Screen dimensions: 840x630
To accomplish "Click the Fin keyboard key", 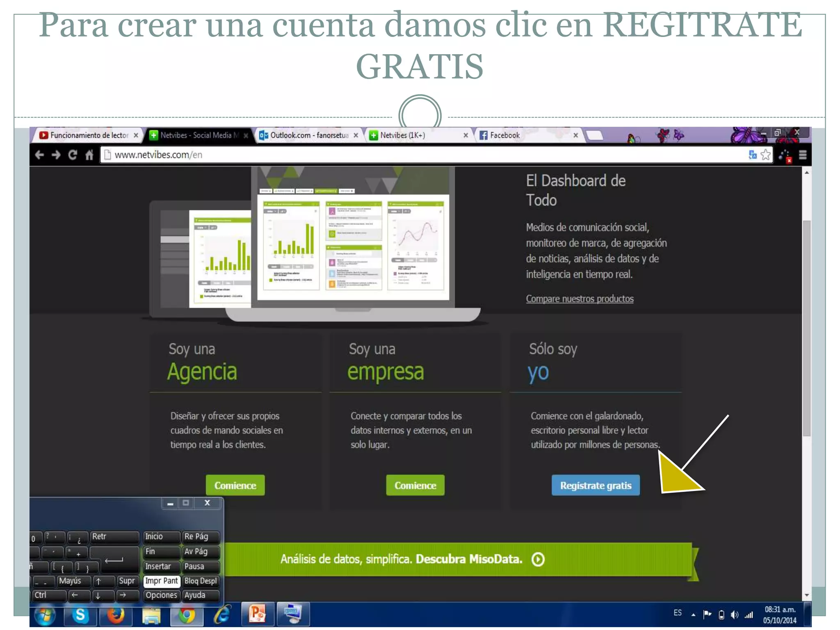I will click(x=162, y=552).
